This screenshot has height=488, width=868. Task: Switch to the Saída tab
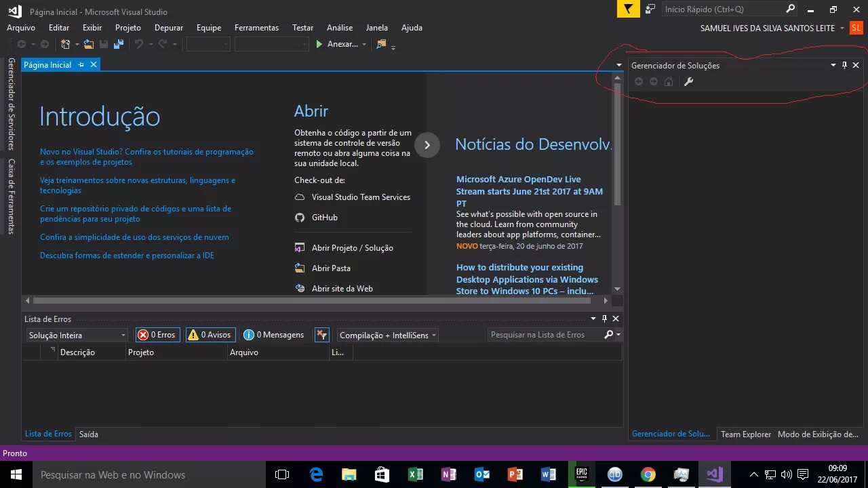[x=89, y=434]
